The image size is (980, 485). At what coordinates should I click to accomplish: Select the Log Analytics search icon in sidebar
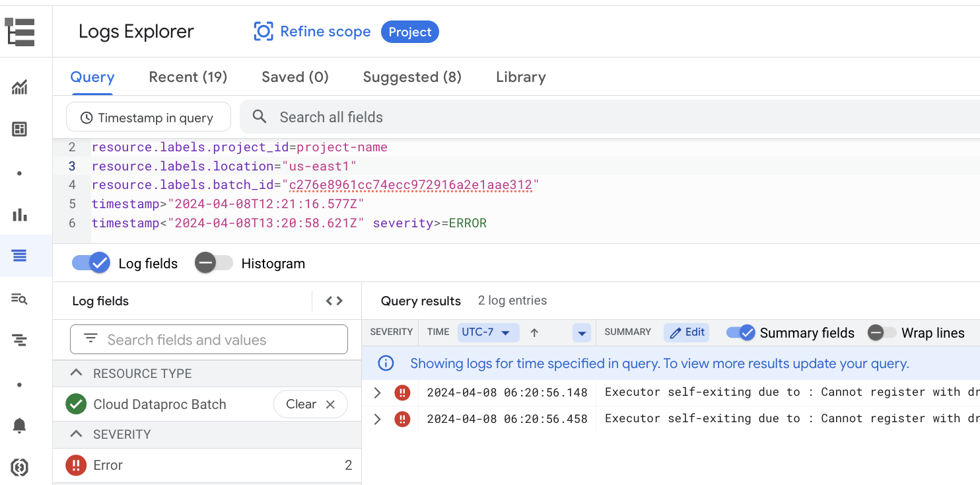pos(20,299)
